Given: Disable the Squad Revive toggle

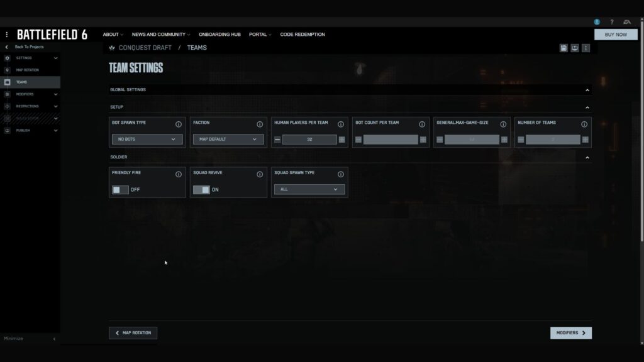Looking at the screenshot, I should coord(202,189).
